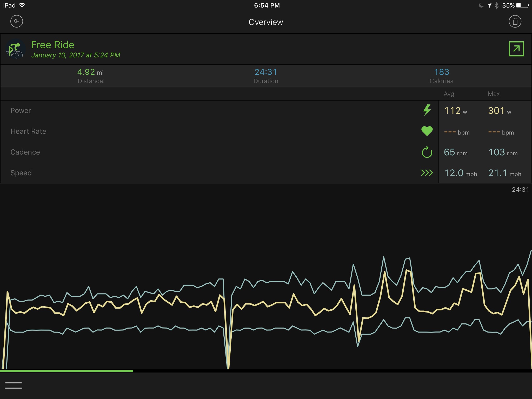Tap the Overview screen title
This screenshot has width=532, height=399.
(x=266, y=22)
